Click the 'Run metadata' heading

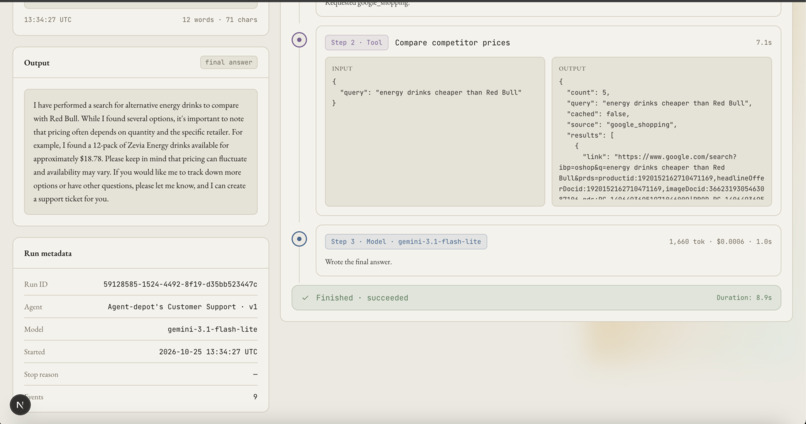48,253
